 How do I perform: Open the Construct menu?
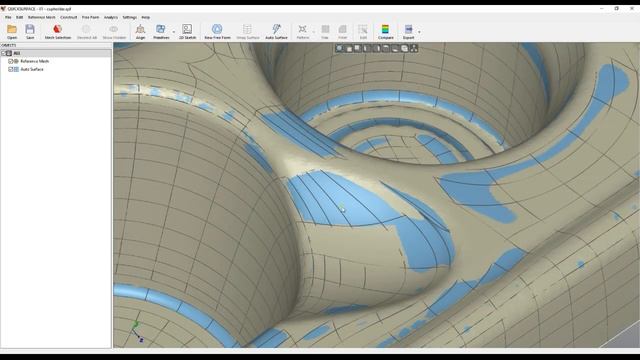pyautogui.click(x=69, y=18)
